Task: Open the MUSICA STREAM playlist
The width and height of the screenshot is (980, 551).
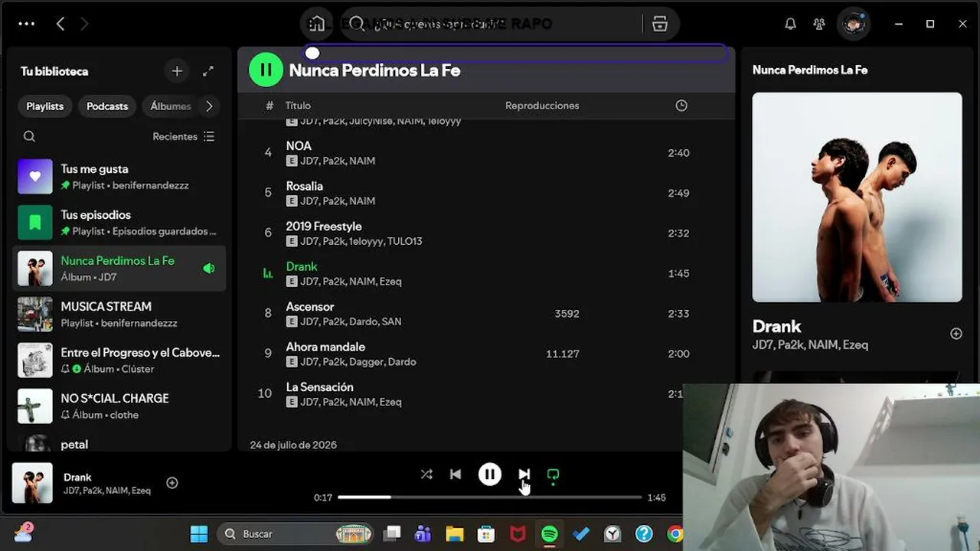Action: tap(119, 315)
